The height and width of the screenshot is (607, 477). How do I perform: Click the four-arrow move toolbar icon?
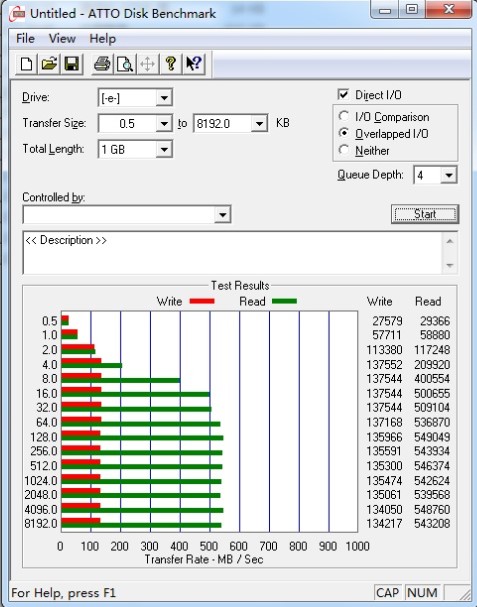tap(148, 64)
